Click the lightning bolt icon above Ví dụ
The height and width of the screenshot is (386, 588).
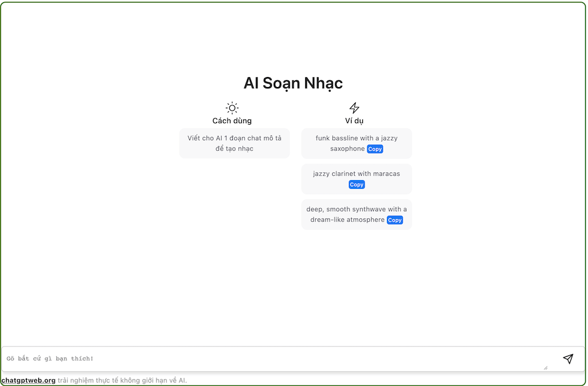tap(354, 108)
